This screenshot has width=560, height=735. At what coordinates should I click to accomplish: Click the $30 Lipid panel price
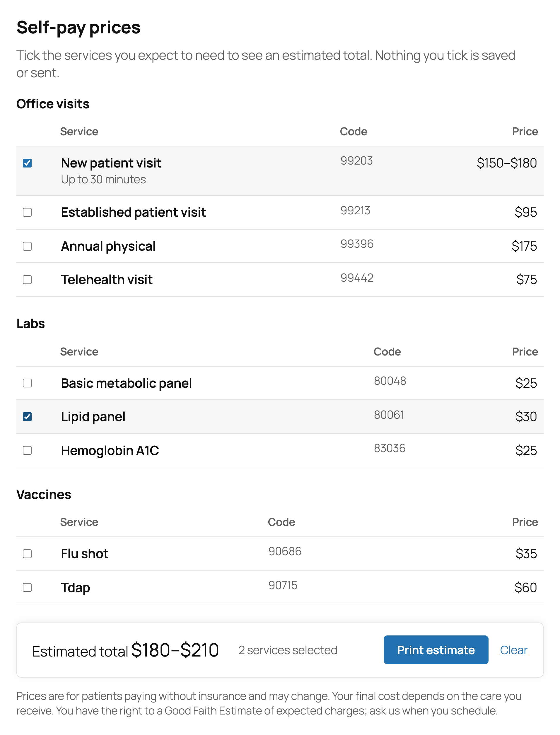pyautogui.click(x=526, y=417)
